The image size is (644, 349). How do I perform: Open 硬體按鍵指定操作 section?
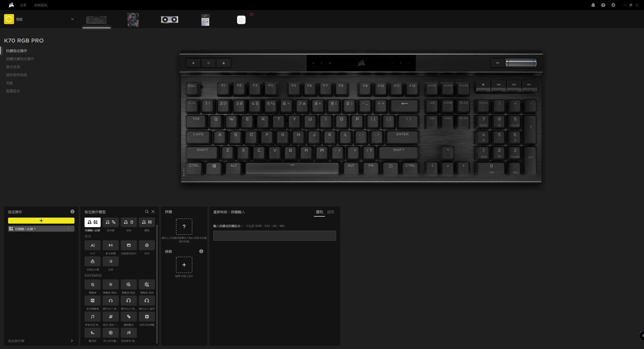(20, 59)
